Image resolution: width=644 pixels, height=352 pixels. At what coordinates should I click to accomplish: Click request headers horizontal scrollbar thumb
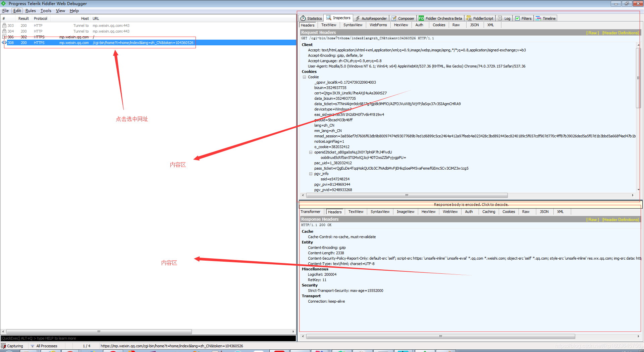coord(407,195)
